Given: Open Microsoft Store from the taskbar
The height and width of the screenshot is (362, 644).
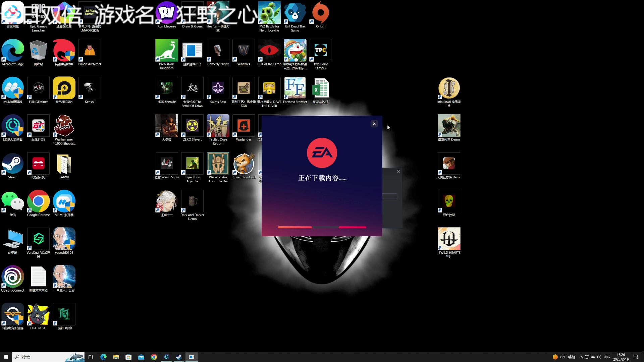Looking at the screenshot, I should [x=128, y=357].
